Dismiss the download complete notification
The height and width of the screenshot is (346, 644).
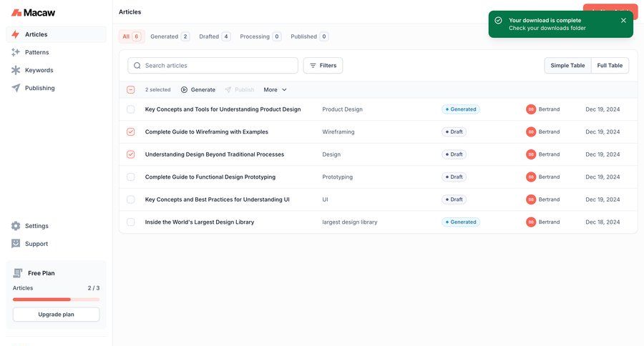(x=623, y=21)
